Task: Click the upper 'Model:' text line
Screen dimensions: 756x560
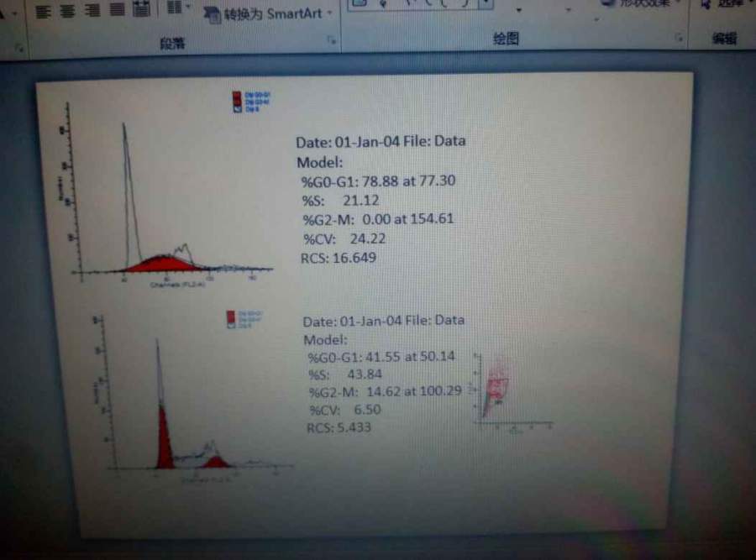Action: coord(319,162)
